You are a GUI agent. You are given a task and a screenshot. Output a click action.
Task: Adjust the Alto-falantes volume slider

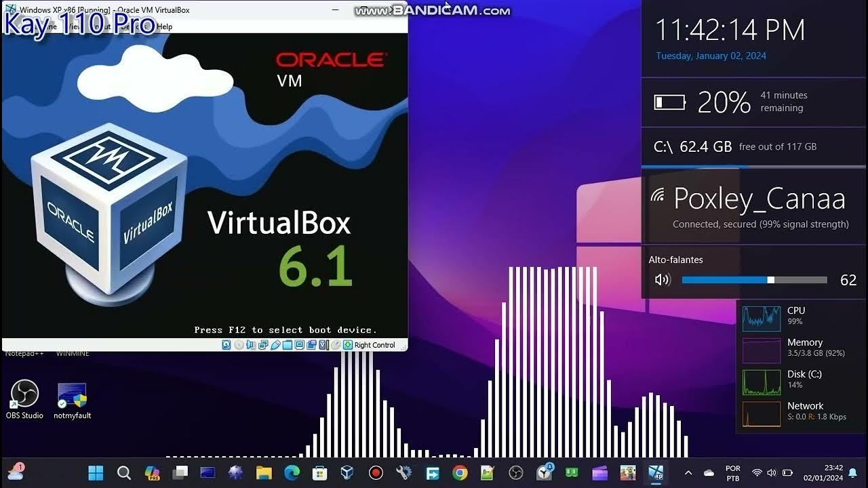(754, 280)
